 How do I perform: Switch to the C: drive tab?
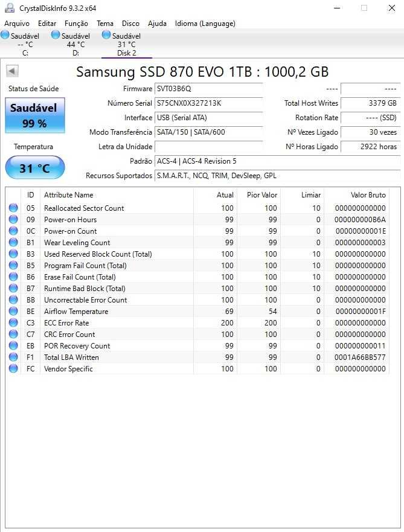tap(25, 44)
